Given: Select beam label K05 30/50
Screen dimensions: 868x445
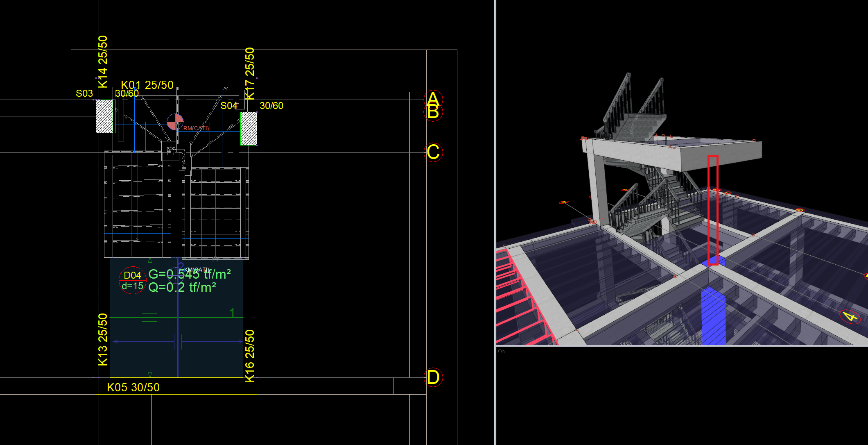Looking at the screenshot, I should coord(133,387).
